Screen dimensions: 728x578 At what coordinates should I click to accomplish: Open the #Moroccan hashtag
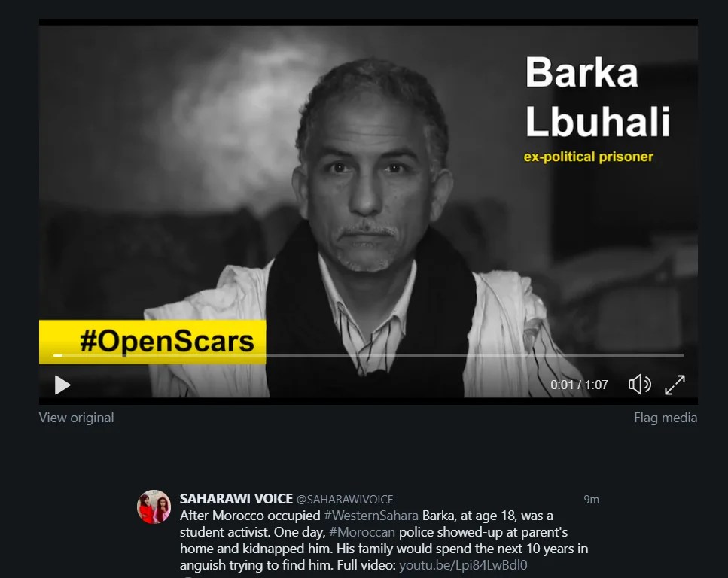(x=362, y=532)
